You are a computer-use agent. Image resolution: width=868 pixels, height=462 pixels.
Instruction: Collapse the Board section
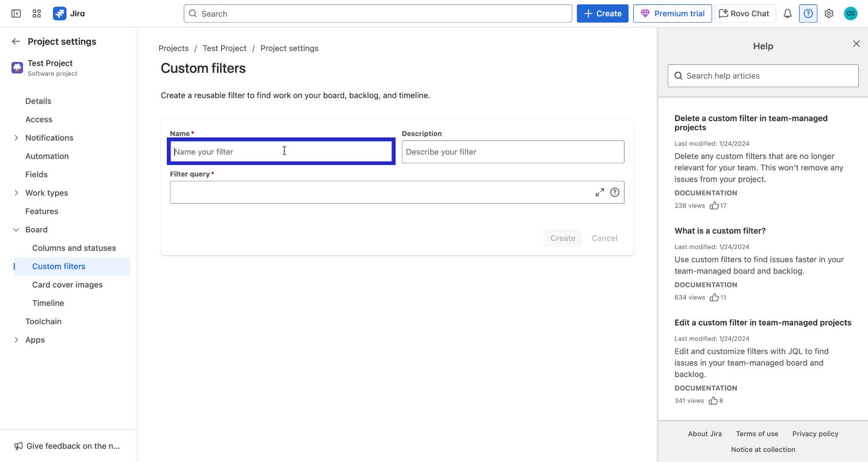[16, 229]
